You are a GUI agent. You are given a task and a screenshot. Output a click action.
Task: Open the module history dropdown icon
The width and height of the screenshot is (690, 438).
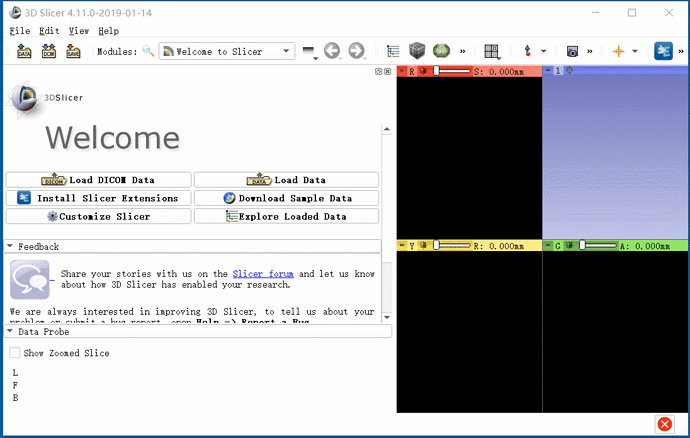(310, 52)
